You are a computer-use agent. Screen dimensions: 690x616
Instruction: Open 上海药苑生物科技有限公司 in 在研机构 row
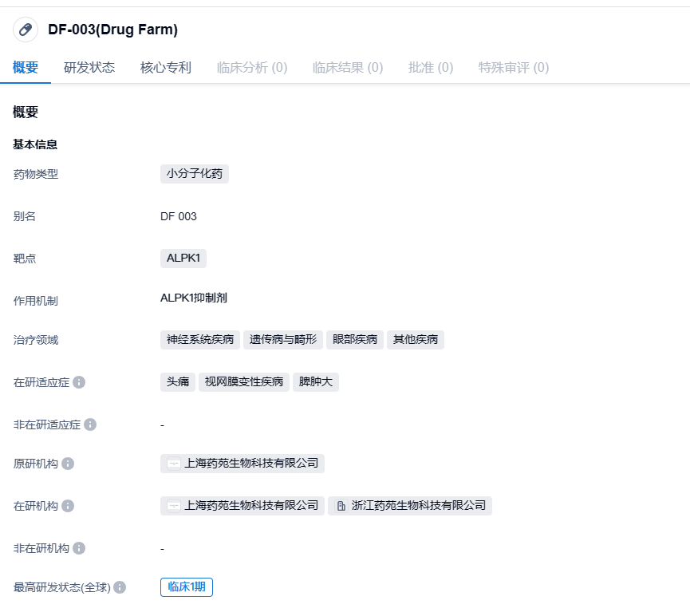pyautogui.click(x=250, y=506)
